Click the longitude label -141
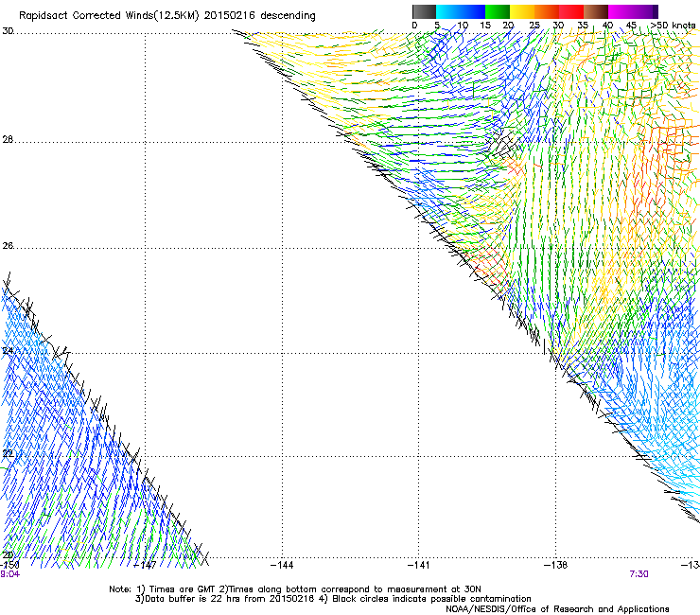The width and height of the screenshot is (700, 615). [419, 566]
